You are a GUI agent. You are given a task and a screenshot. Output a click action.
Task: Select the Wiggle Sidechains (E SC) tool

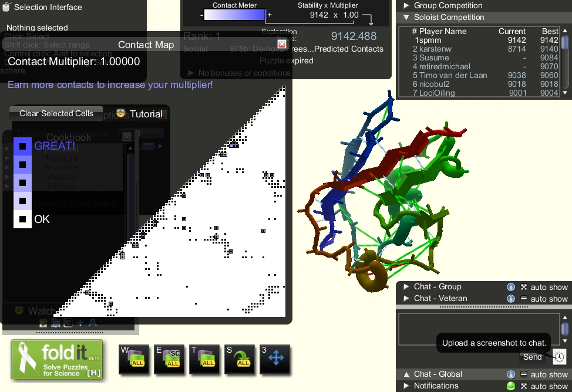point(169,359)
